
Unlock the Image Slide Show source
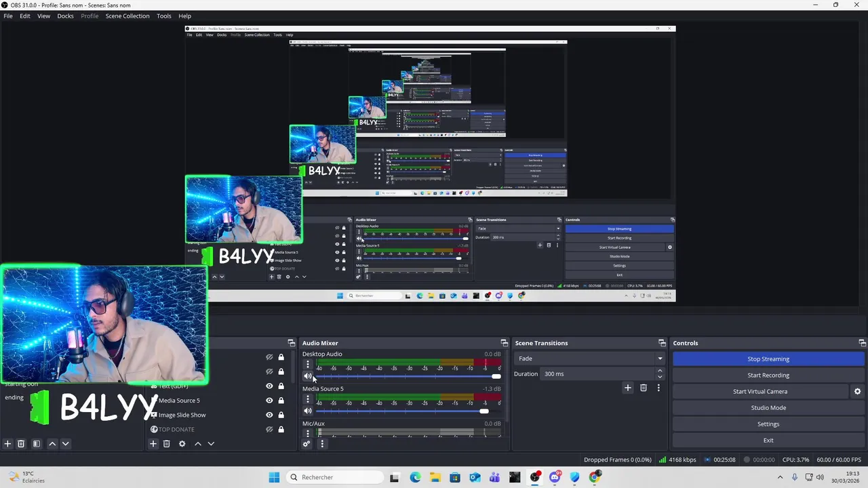tap(281, 415)
